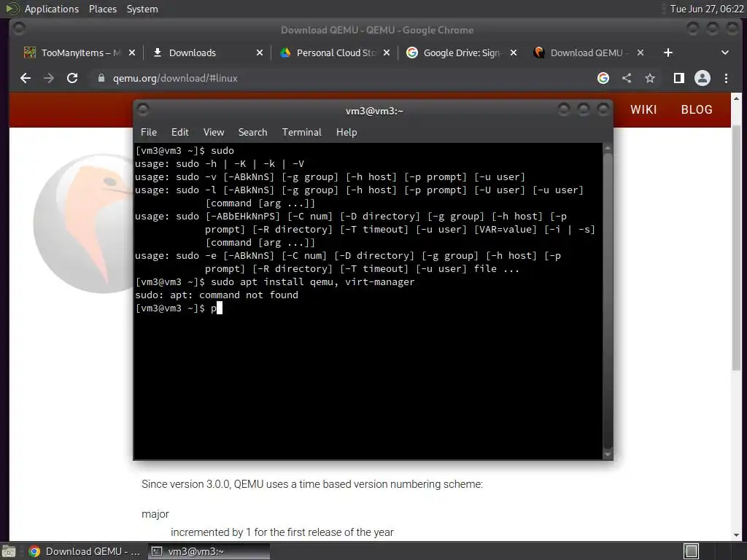Open terminal Search menu
The image size is (747, 560).
[x=252, y=133]
